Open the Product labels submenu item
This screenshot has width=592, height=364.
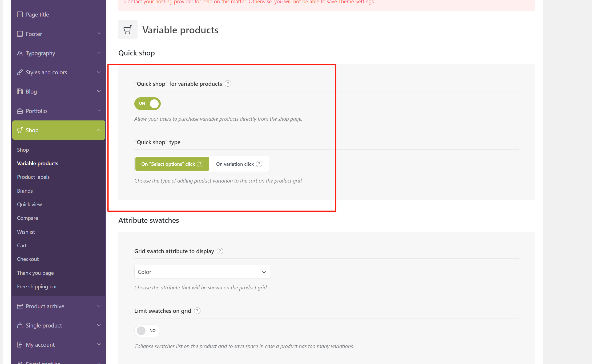[x=33, y=177]
